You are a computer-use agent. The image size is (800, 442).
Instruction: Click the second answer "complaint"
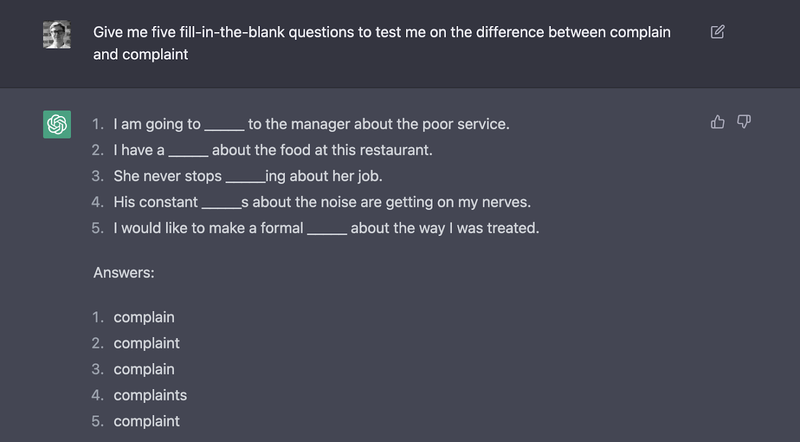(147, 344)
